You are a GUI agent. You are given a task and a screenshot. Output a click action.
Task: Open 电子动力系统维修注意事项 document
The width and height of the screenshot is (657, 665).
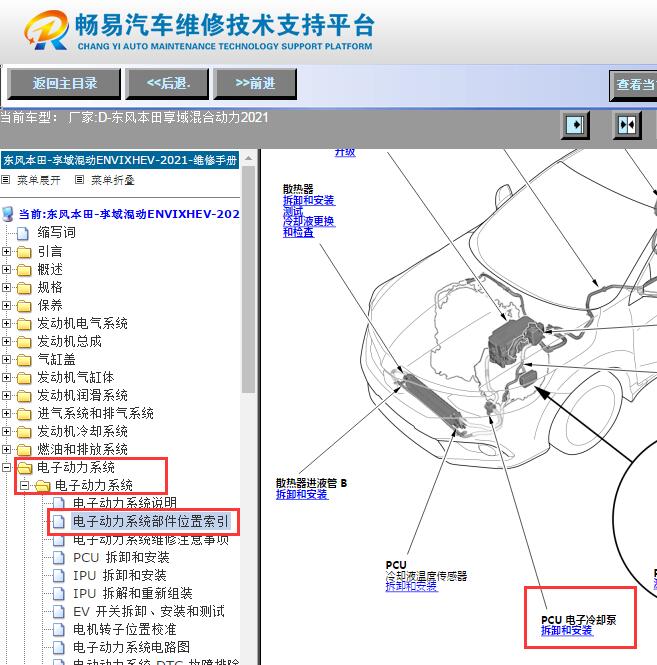point(151,539)
